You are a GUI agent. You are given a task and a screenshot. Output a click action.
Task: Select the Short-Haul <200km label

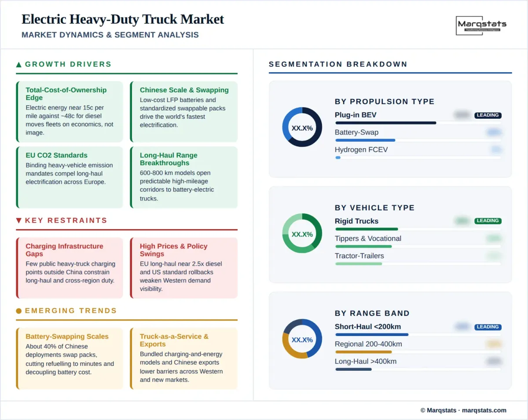[368, 326]
